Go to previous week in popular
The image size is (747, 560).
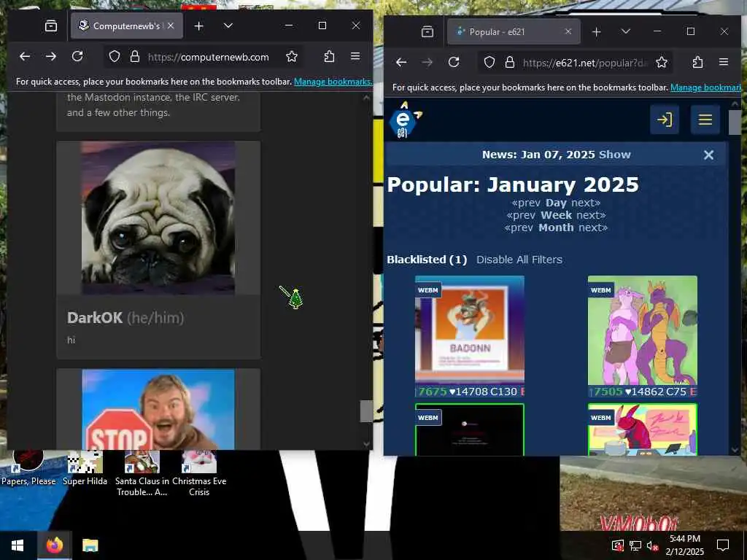point(521,215)
